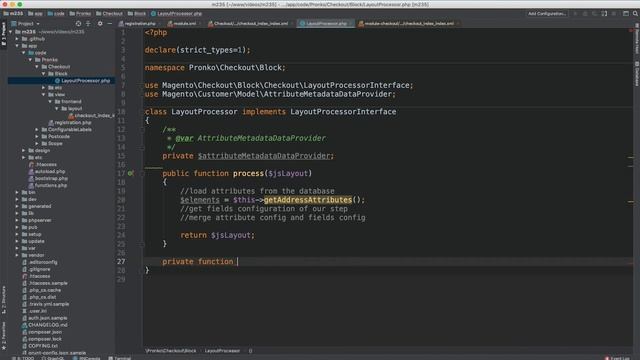Select COPYING.txt in project tree
The width and height of the screenshot is (640, 360).
43,346
